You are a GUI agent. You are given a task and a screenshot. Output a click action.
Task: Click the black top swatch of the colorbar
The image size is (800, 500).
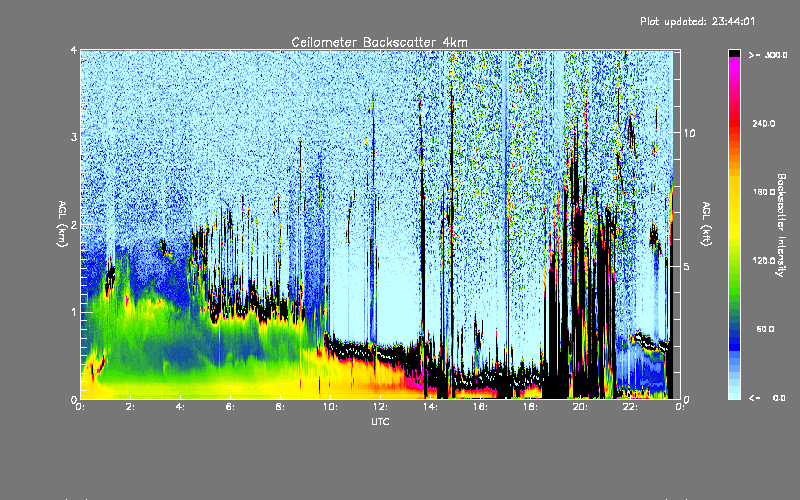tap(734, 53)
